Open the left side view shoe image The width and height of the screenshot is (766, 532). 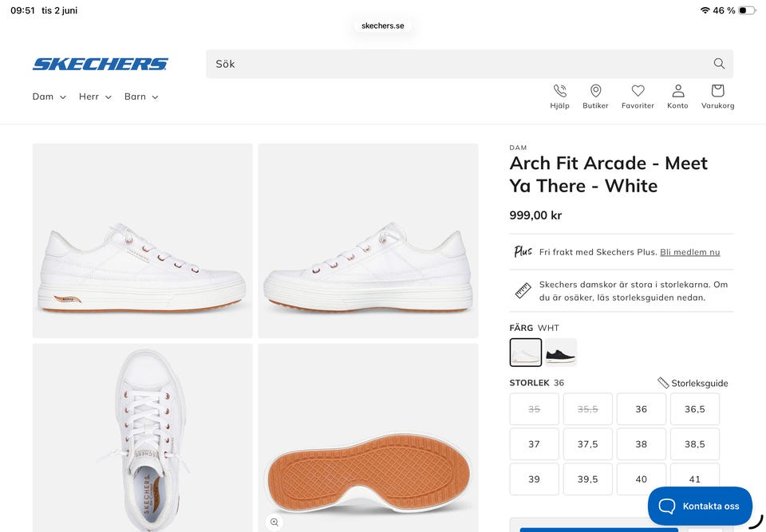[143, 240]
